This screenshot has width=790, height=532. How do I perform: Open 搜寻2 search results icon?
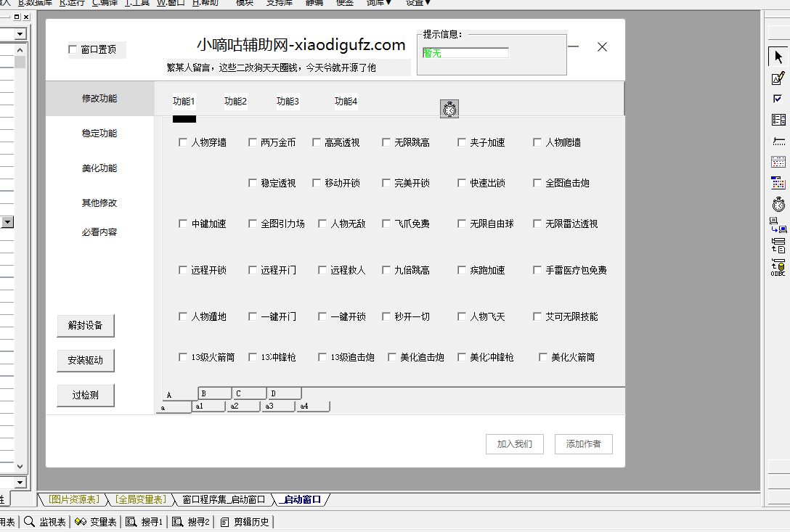coord(177,521)
